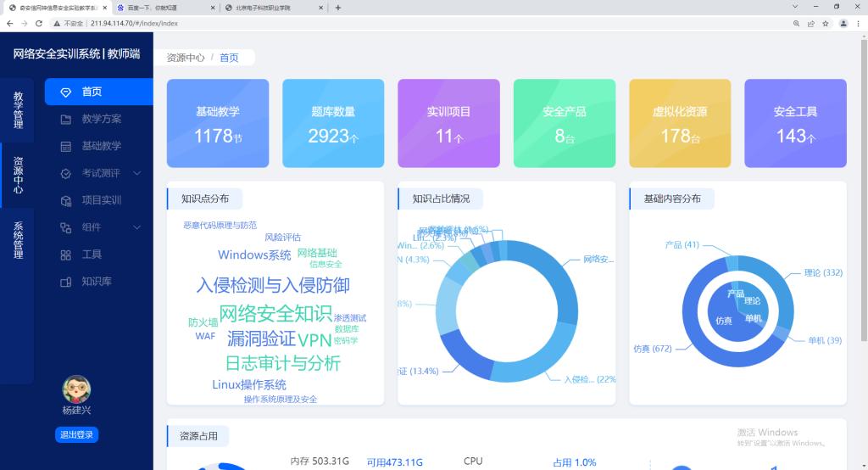Switch to the 百度一下 browser tab
Image resolution: width=868 pixels, height=470 pixels.
click(165, 8)
